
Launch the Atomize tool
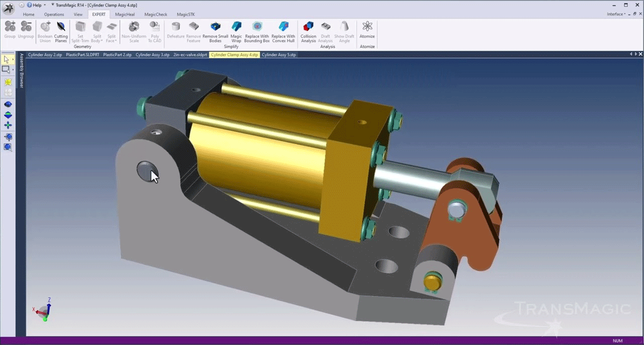coord(367,30)
